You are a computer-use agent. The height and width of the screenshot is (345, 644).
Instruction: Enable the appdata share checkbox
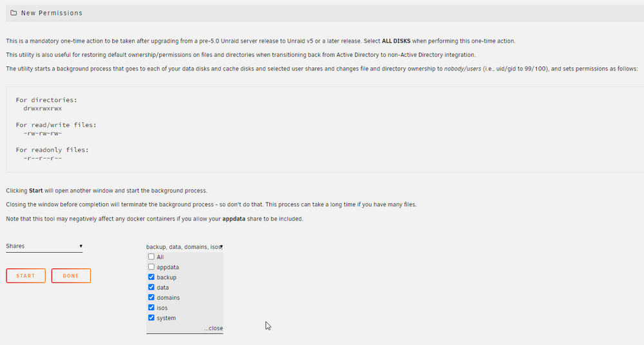coord(151,267)
